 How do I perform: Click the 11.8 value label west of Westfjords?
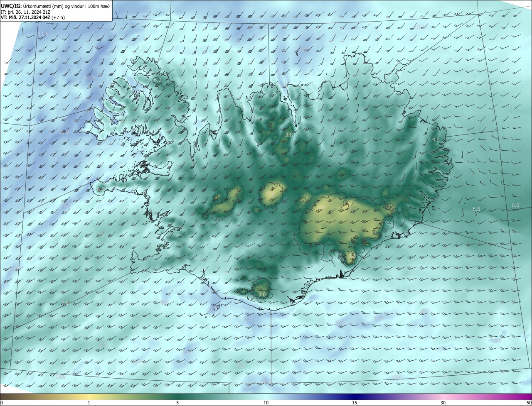pos(64,132)
